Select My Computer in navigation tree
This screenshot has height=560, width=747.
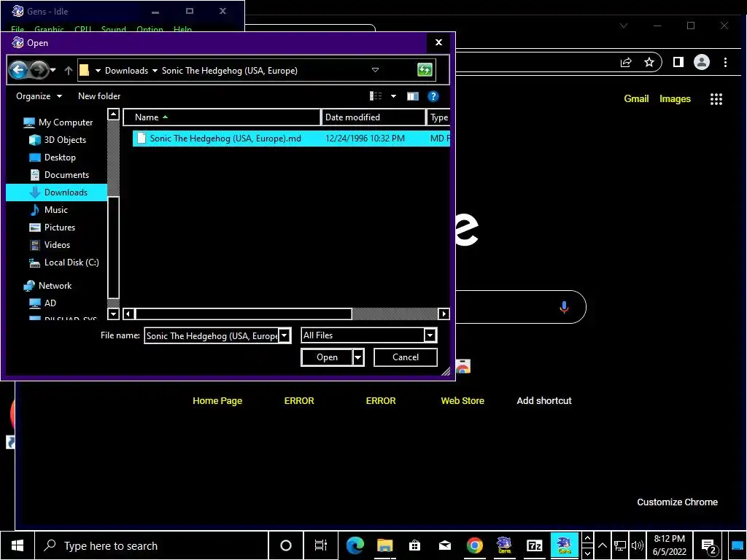click(58, 122)
